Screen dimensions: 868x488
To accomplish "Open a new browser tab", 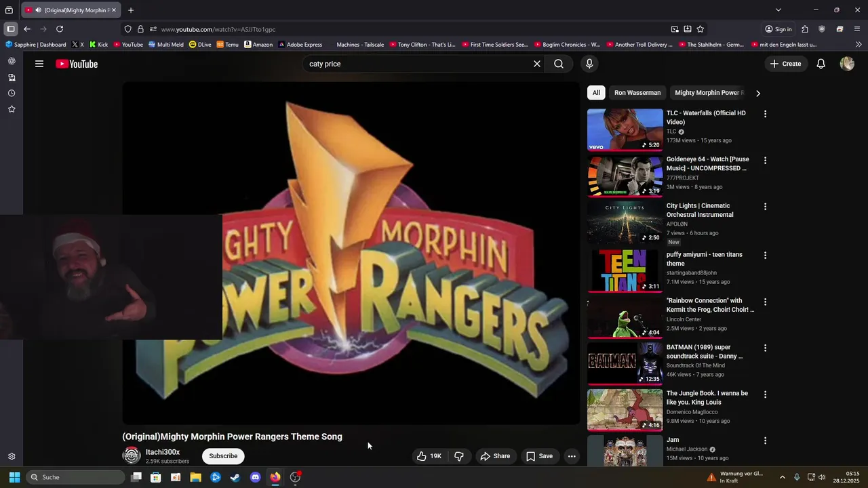I will pos(131,10).
